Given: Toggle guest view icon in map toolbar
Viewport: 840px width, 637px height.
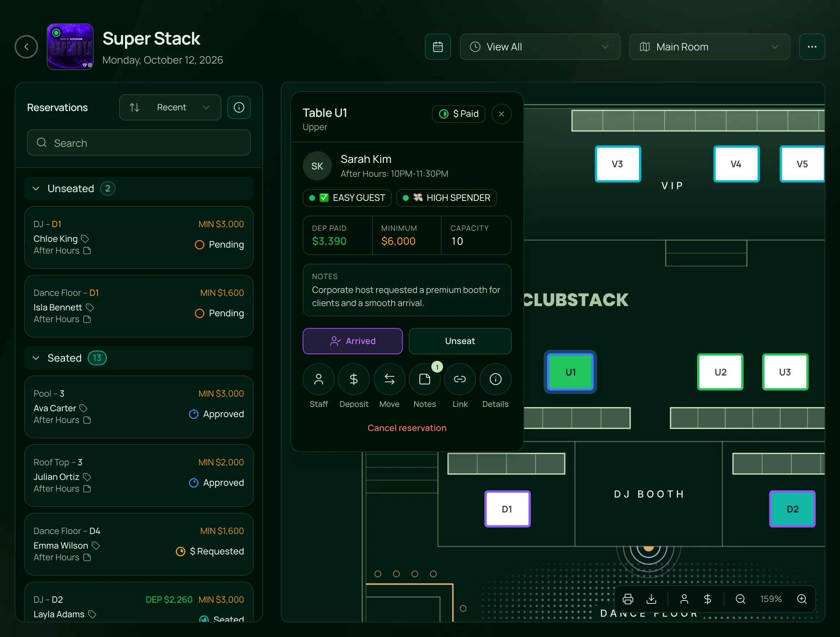Looking at the screenshot, I should point(684,599).
